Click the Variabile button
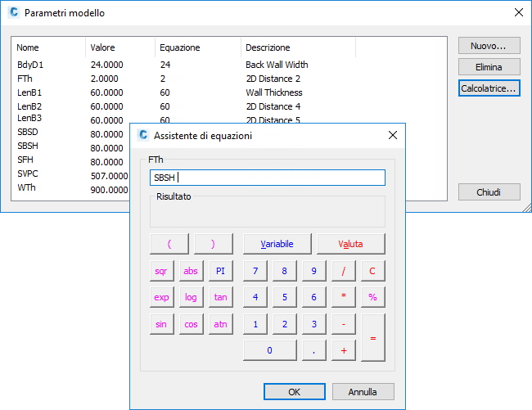The width and height of the screenshot is (532, 410). tap(277, 244)
